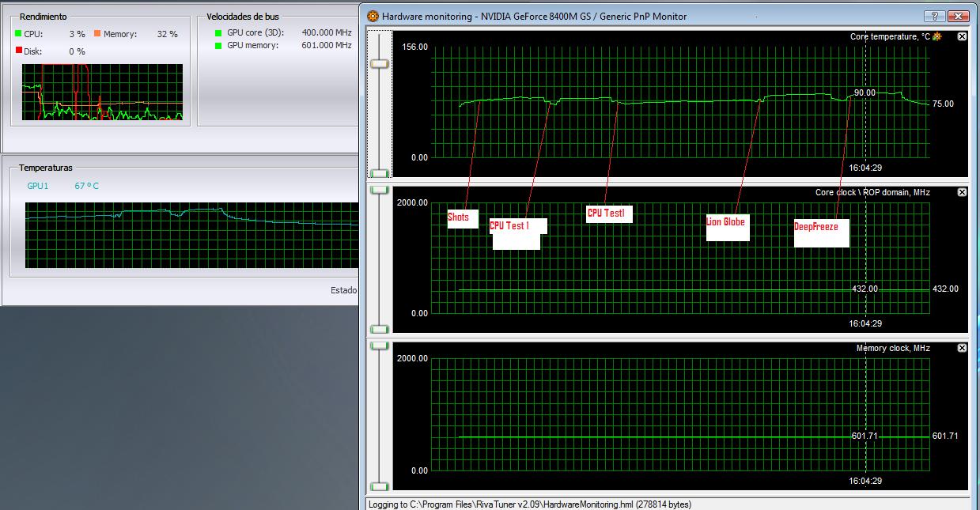Click the '601.000 MHz' GPU memory value
The image size is (980, 510).
tap(327, 45)
